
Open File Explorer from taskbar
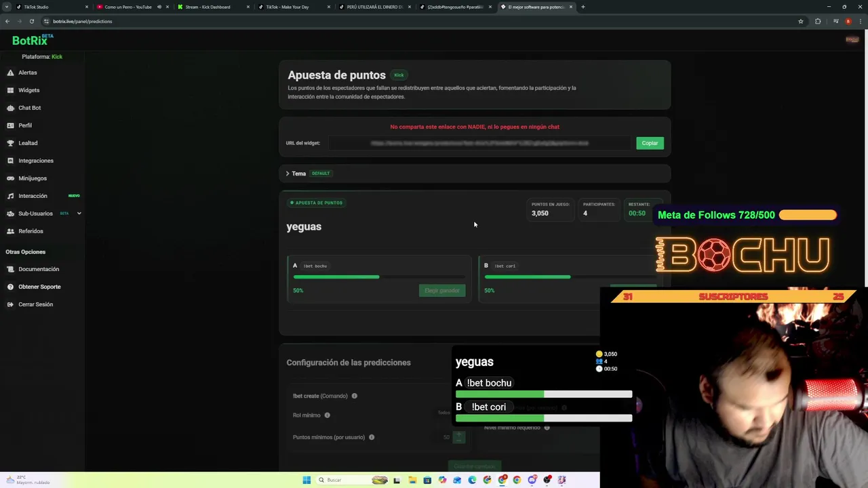tap(412, 480)
